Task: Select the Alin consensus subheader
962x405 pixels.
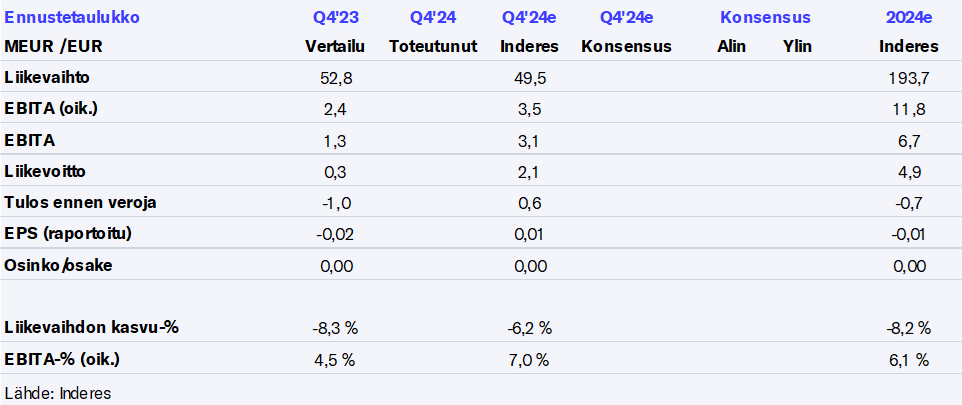Action: click(x=732, y=46)
